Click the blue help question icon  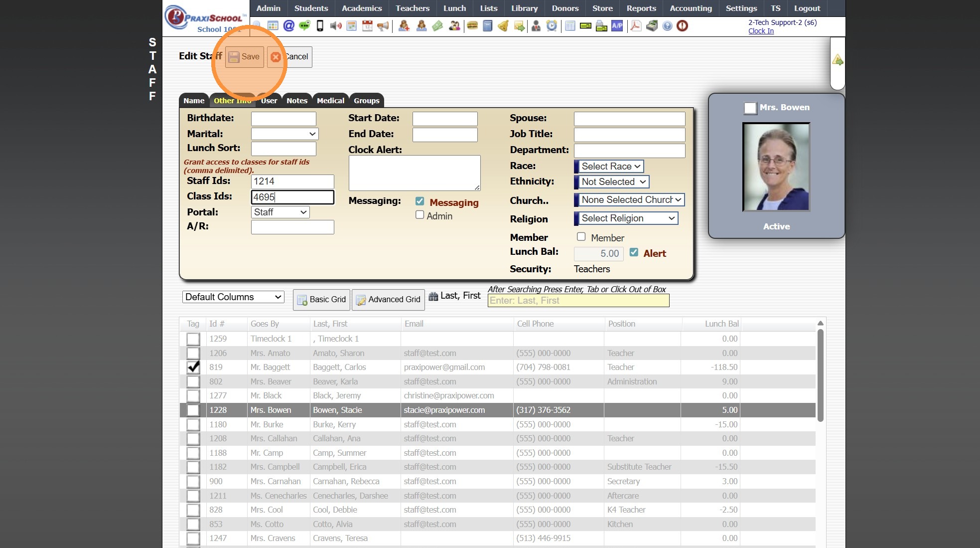667,26
